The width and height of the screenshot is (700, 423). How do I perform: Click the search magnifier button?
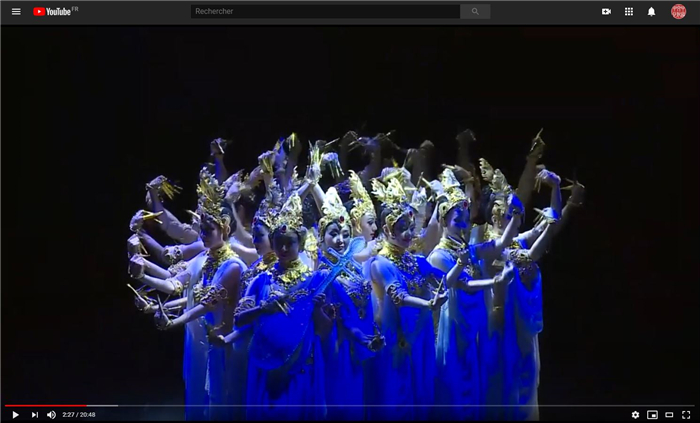point(475,12)
